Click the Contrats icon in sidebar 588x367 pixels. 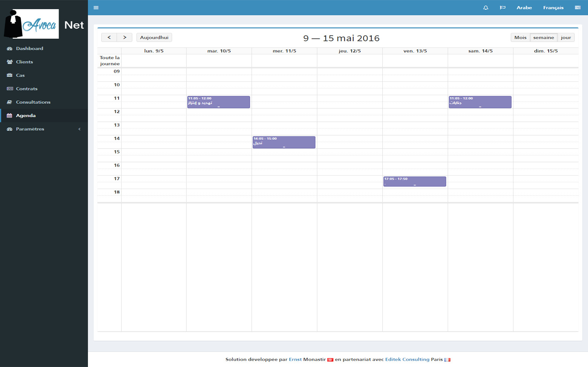point(10,89)
